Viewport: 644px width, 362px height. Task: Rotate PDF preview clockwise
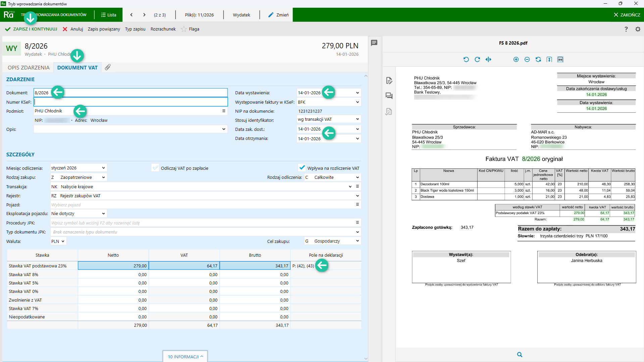(x=477, y=59)
